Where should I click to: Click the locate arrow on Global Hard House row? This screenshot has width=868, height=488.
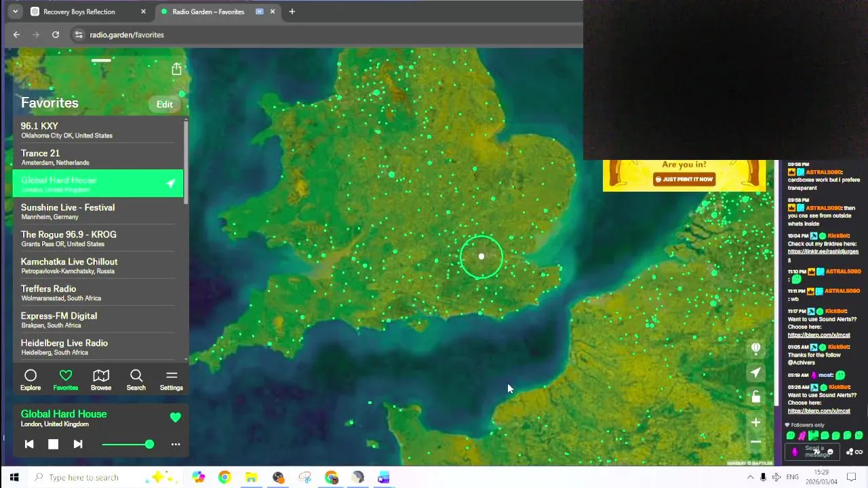point(171,184)
